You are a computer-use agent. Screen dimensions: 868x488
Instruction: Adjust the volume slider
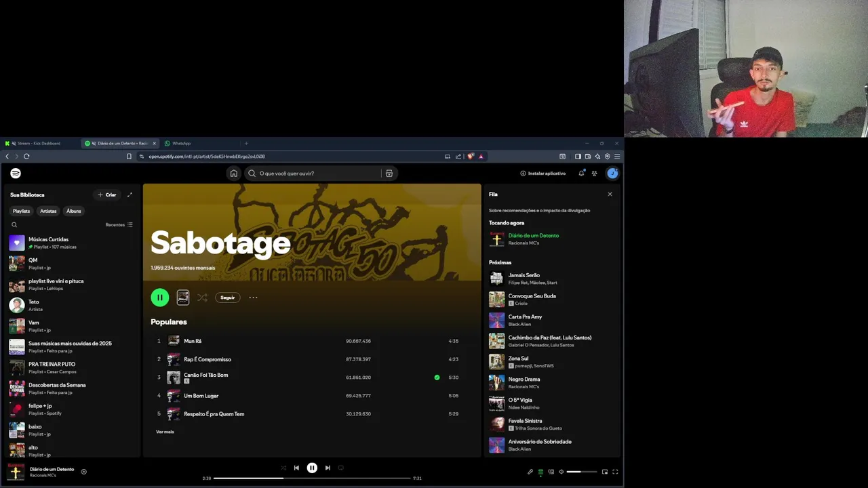click(x=582, y=472)
